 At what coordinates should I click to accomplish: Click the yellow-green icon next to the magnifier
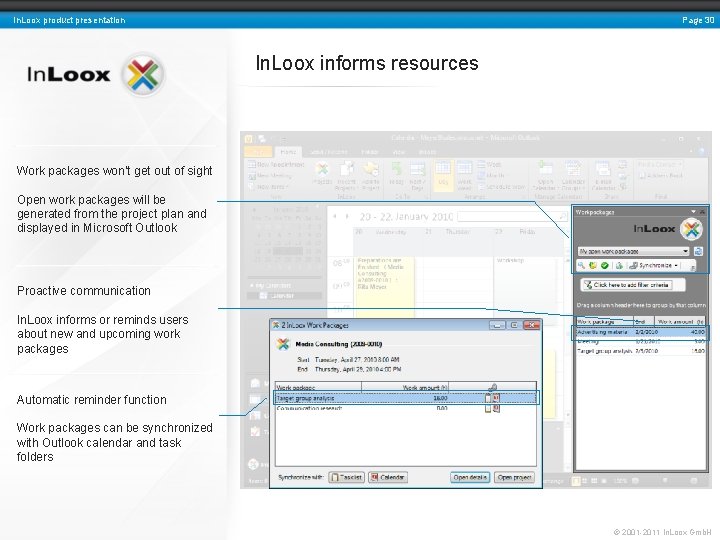593,265
